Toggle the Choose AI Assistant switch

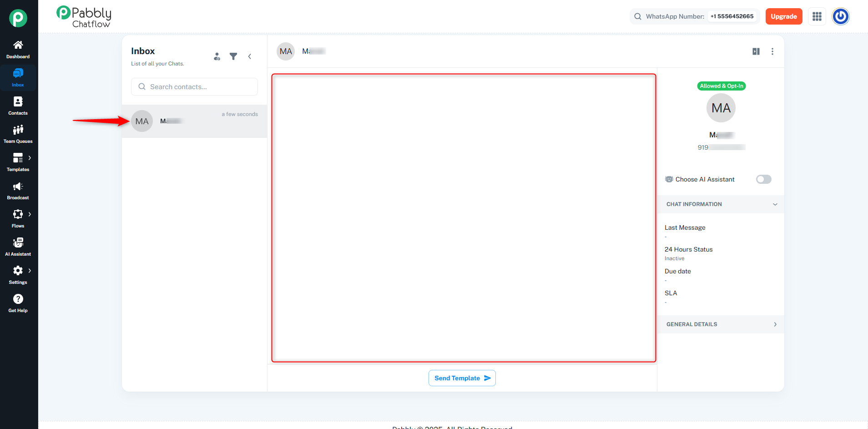point(764,179)
